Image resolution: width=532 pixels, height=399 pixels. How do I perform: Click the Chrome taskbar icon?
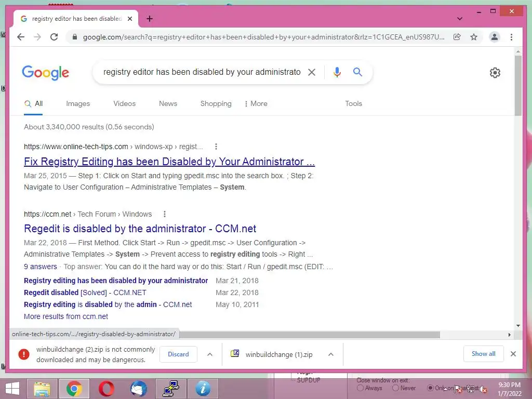point(74,389)
